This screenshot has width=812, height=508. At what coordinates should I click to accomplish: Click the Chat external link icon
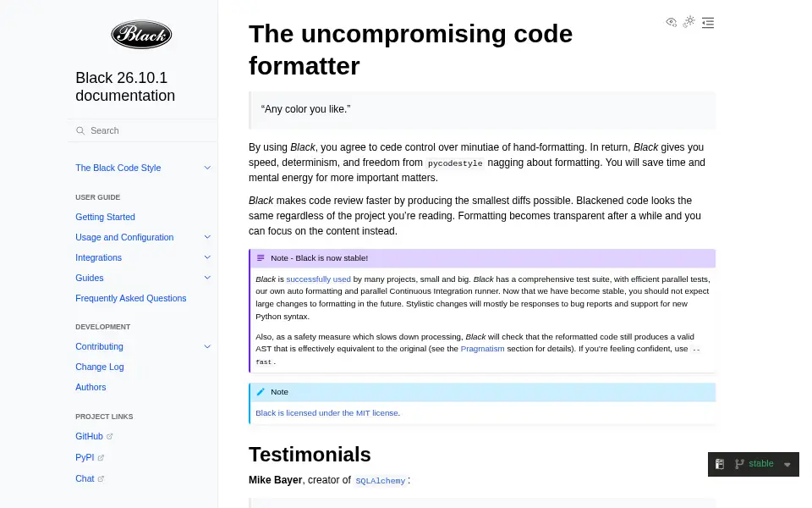pyautogui.click(x=101, y=479)
